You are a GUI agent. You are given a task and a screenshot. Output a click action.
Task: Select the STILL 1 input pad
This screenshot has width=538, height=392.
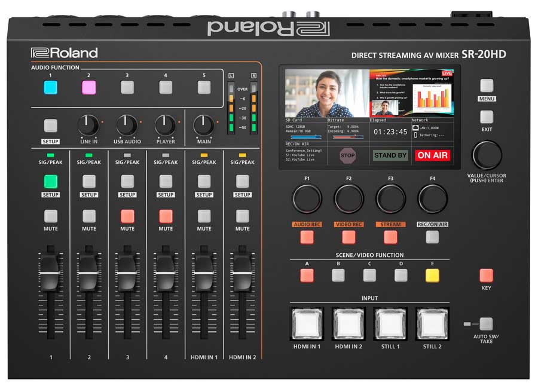390,324
